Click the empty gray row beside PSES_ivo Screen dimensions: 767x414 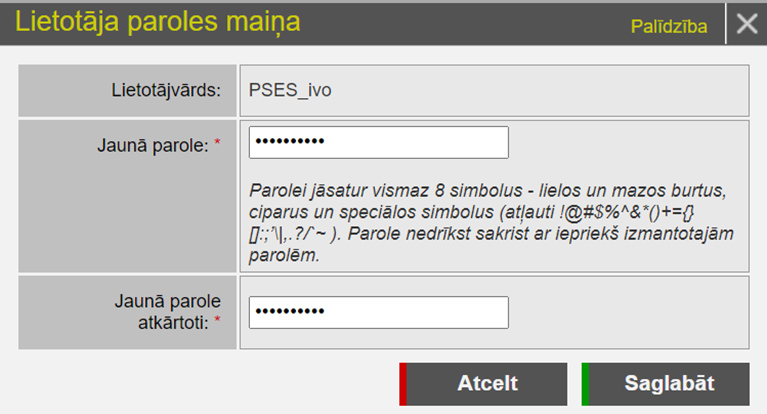550,90
